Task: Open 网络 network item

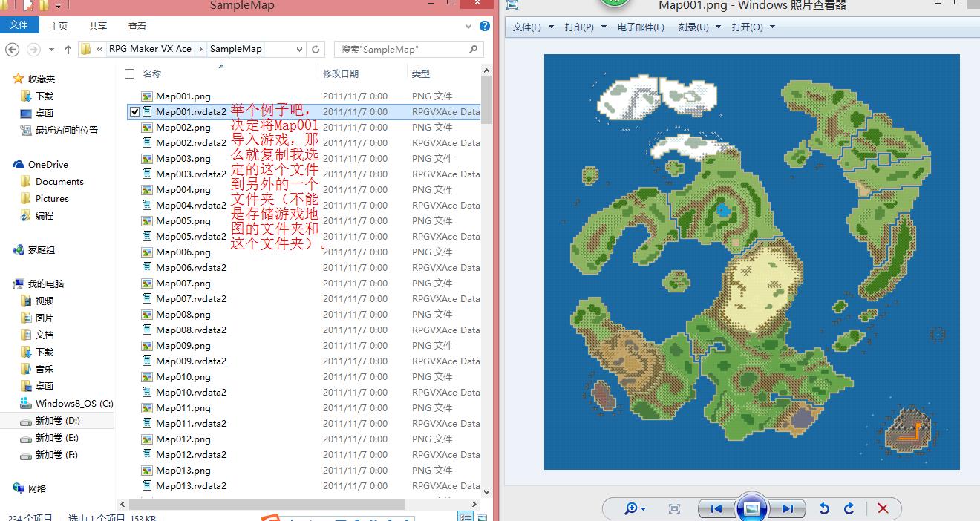Action: pos(30,488)
